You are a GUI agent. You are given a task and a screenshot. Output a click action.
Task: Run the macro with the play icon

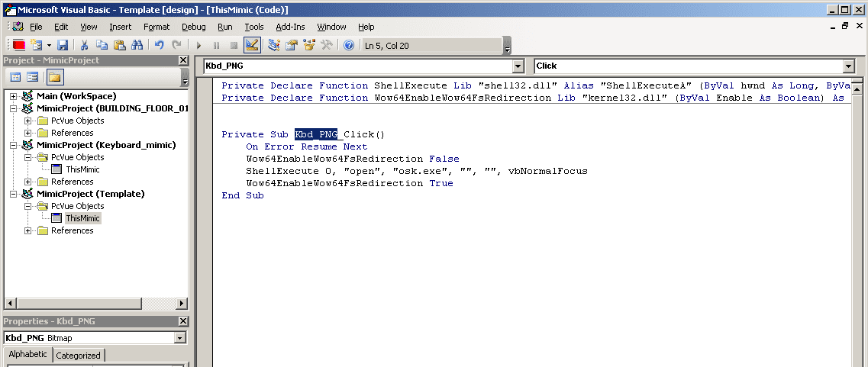click(x=198, y=45)
